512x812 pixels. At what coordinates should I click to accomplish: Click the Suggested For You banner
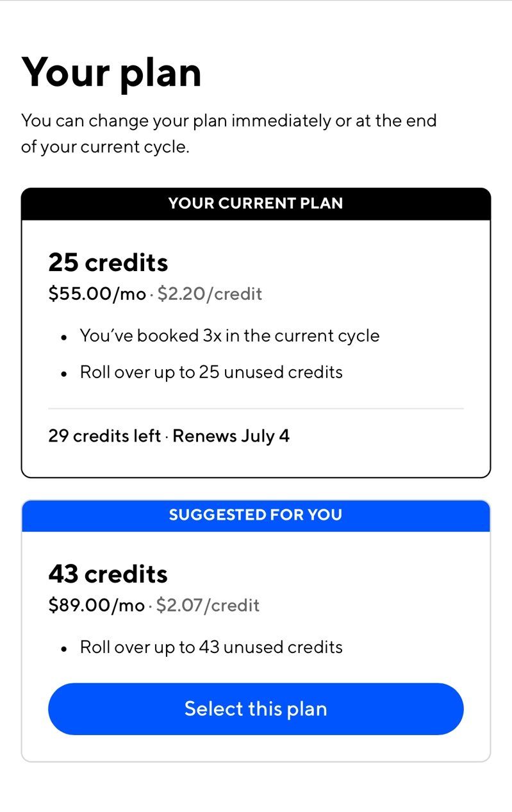(256, 515)
